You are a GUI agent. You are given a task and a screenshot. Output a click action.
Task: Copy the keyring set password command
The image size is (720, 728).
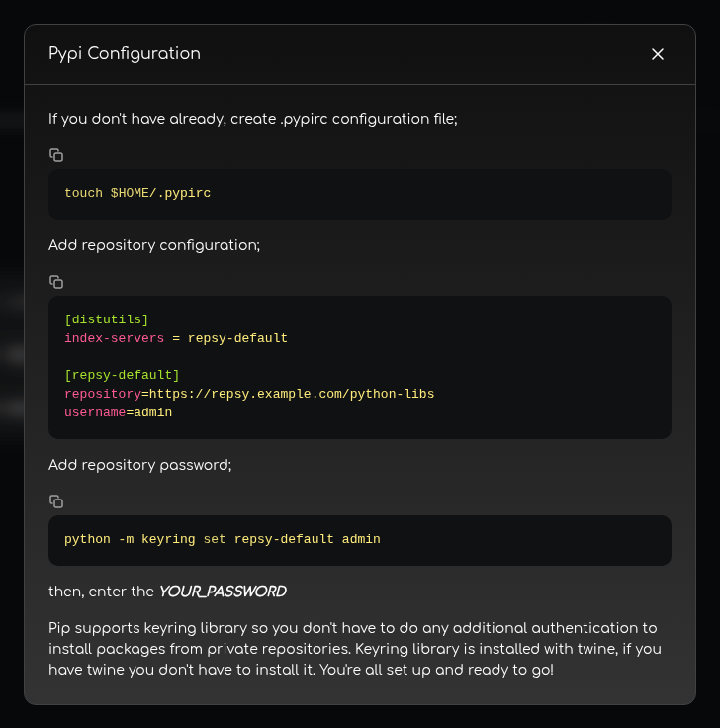(56, 501)
